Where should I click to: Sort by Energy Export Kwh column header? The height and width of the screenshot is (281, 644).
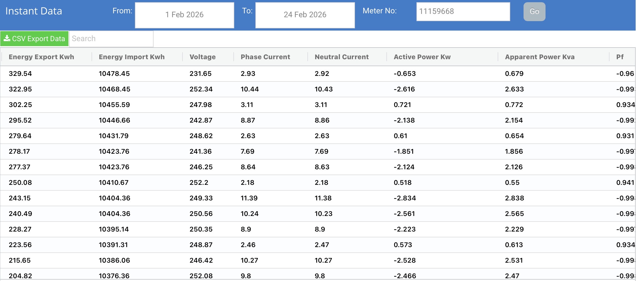pyautogui.click(x=41, y=57)
